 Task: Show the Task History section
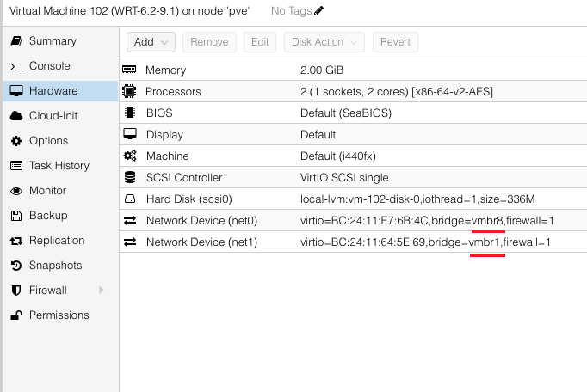point(59,165)
